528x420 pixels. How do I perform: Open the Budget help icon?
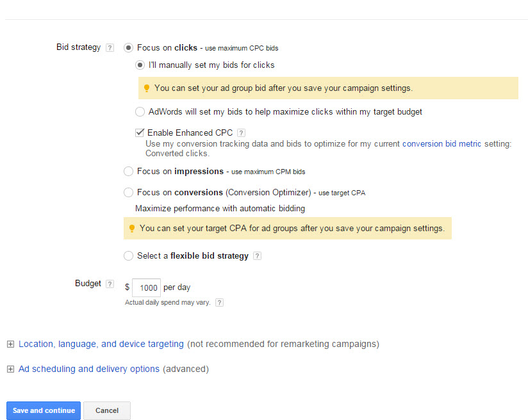pyautogui.click(x=109, y=283)
